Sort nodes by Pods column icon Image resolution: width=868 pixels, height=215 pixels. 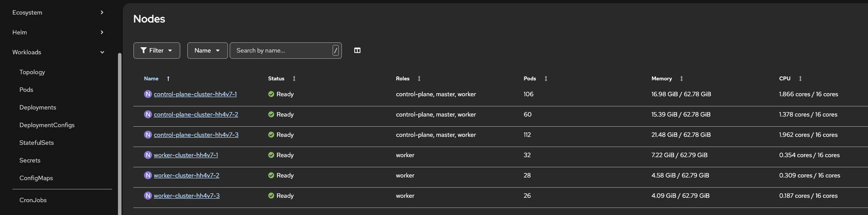[546, 79]
